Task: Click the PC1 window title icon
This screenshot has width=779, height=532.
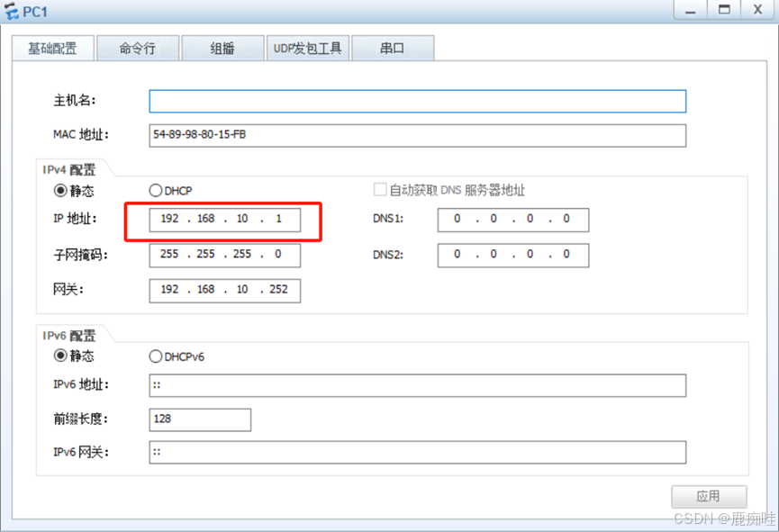Action: tap(11, 11)
